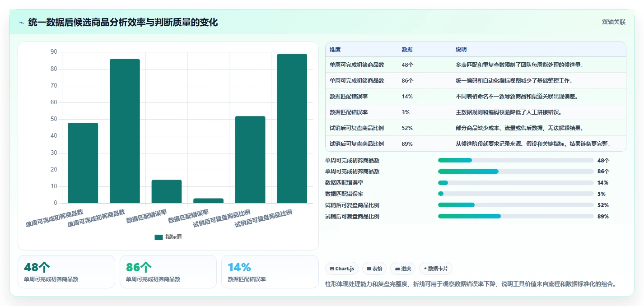Screen dimensions: 644x306
Task: Click table cell 48个 in 数据 column
Action: coord(407,65)
